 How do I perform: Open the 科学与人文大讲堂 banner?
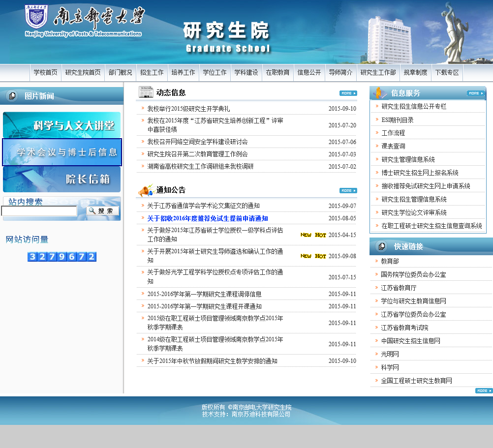coord(62,125)
